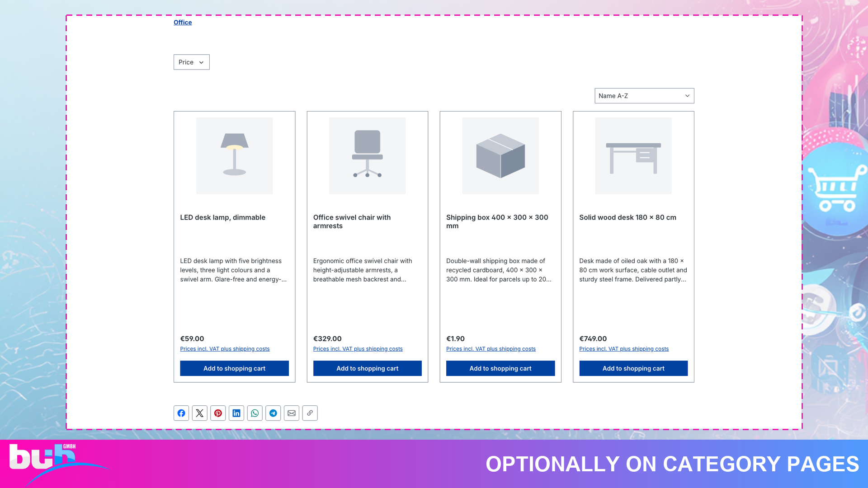
Task: Share page via email envelope icon
Action: point(292,413)
